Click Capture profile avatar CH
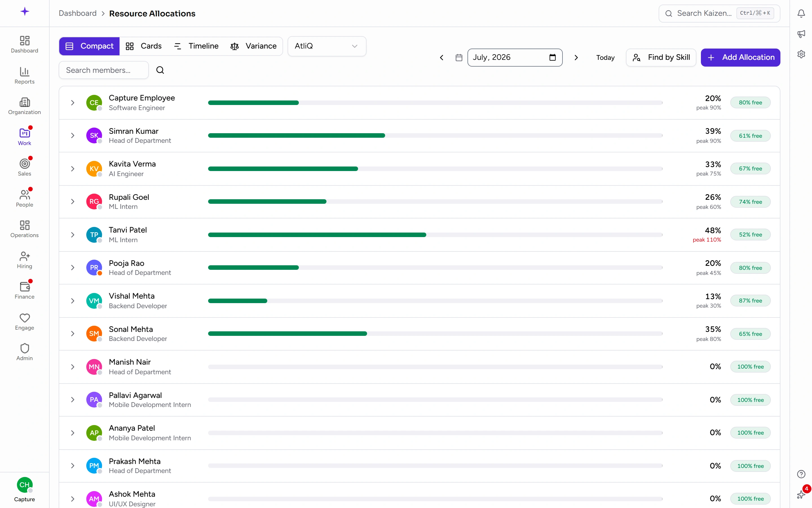Image resolution: width=812 pixels, height=508 pixels. click(25, 485)
